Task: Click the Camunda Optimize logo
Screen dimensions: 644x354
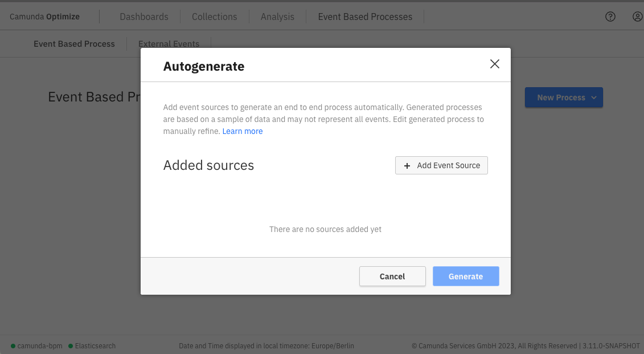Action: [44, 17]
